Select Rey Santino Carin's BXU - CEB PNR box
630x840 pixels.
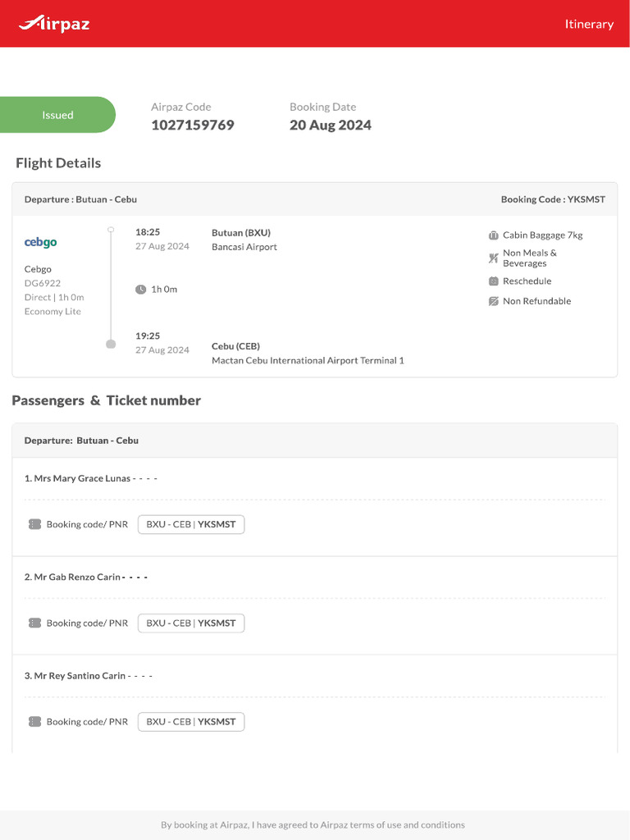pyautogui.click(x=191, y=722)
